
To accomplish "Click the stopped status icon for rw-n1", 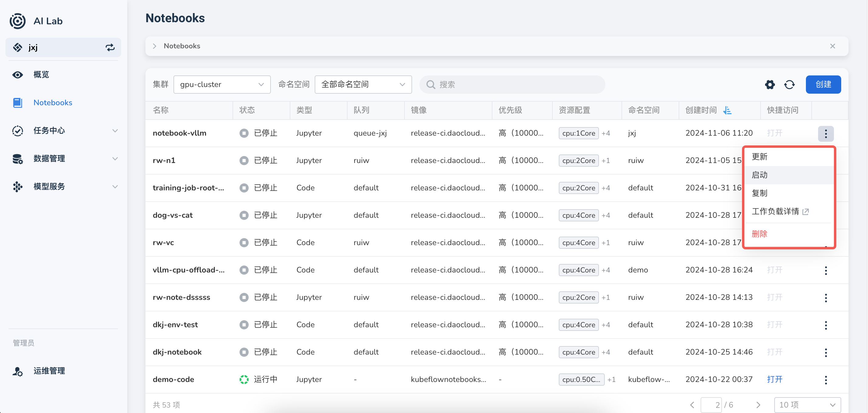I will (244, 161).
